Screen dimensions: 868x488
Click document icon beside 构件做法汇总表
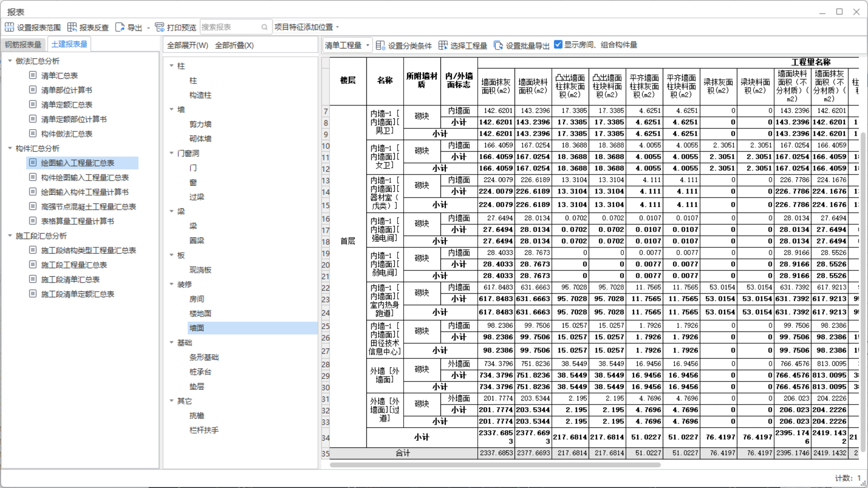[33, 134]
